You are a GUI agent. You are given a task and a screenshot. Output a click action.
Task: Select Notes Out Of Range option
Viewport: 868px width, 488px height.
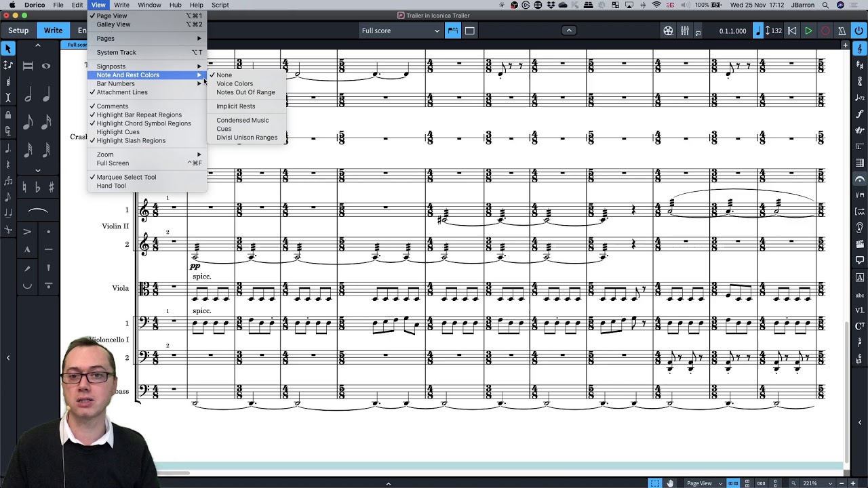(245, 92)
